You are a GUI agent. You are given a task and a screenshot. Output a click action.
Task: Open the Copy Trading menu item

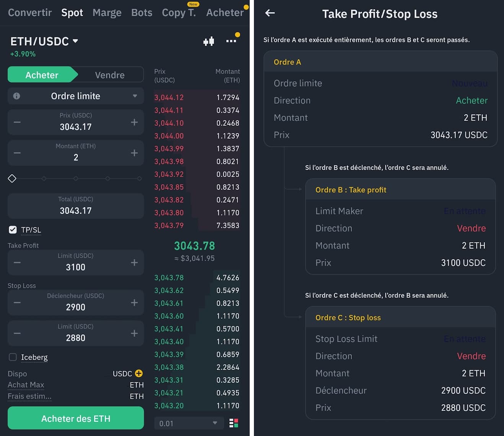click(x=178, y=13)
